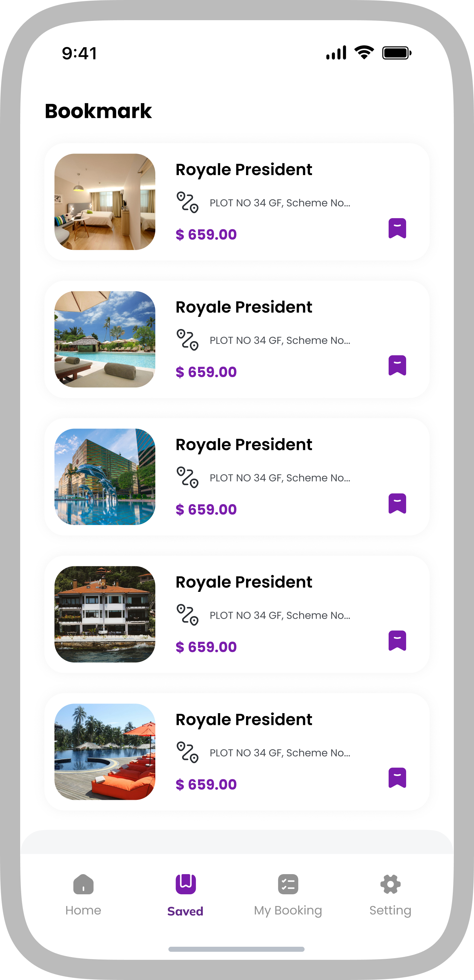The height and width of the screenshot is (980, 474).
Task: Go to the My Booking tab
Action: coord(288,894)
